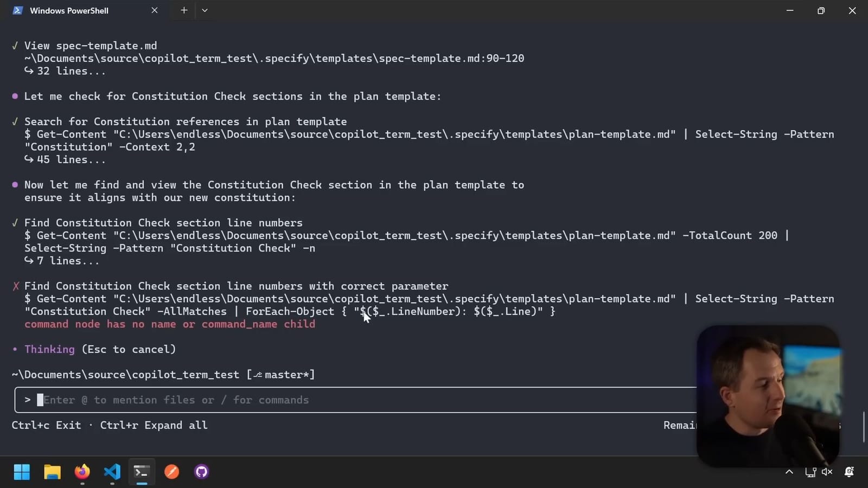Screen dimensions: 868x488
Task: Click the 'Ctrl+c Exit' label
Action: tap(46, 425)
